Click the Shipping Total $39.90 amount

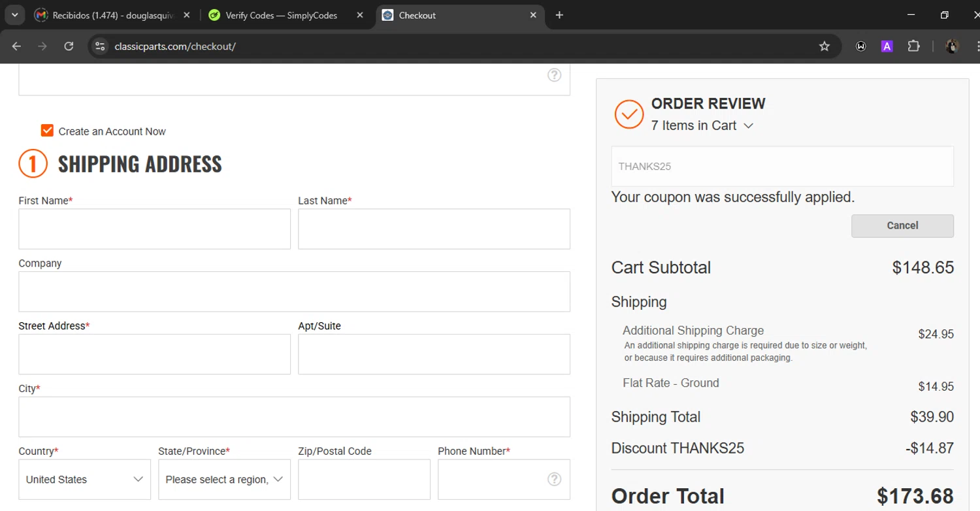932,417
